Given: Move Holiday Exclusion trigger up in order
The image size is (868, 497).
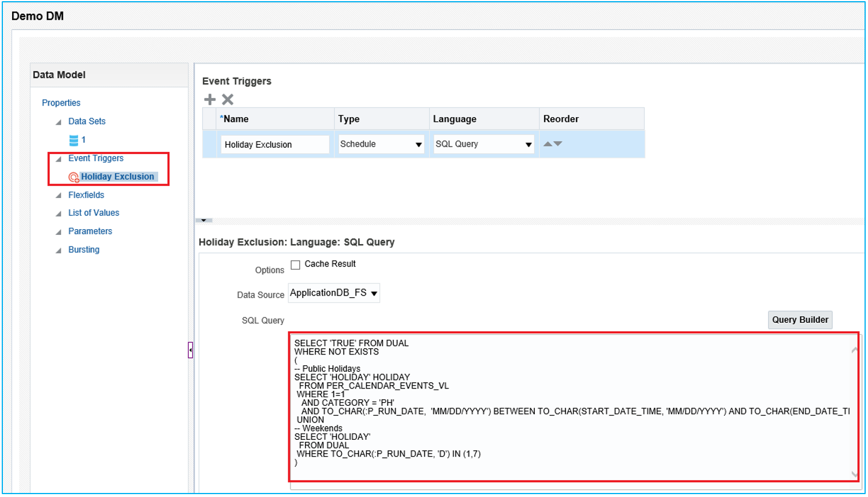Looking at the screenshot, I should (x=548, y=144).
